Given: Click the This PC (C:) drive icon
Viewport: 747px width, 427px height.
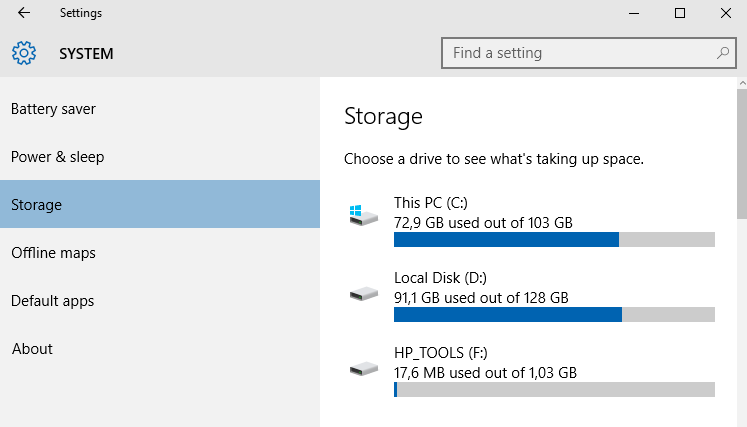Looking at the screenshot, I should pos(363,215).
